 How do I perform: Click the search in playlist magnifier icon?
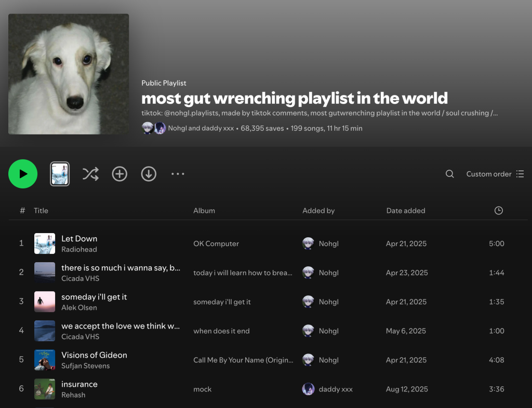450,174
